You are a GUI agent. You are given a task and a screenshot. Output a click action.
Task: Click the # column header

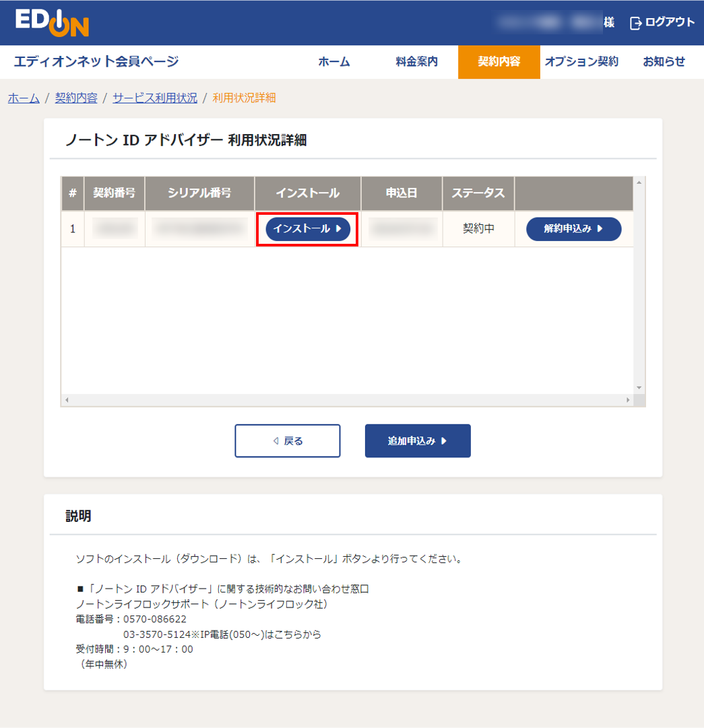click(73, 193)
